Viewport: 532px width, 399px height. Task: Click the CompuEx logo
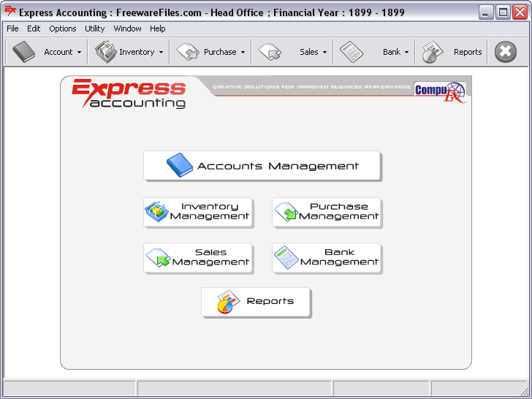pos(440,91)
